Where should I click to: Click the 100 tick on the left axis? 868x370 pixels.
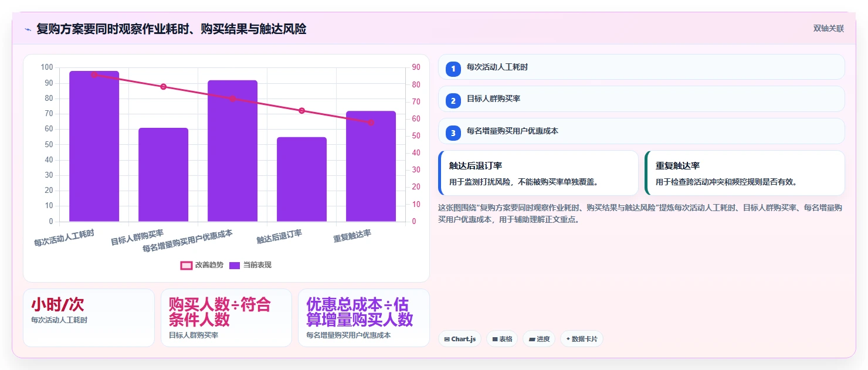pyautogui.click(x=47, y=67)
